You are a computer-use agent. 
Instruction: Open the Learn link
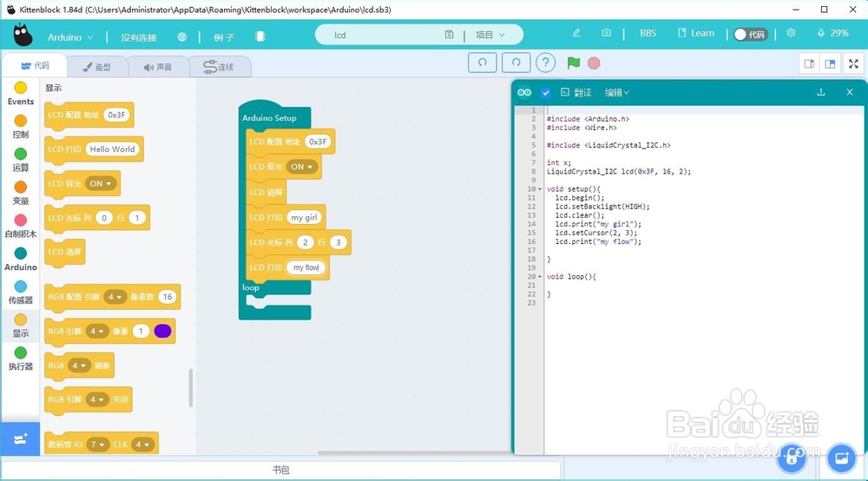696,33
